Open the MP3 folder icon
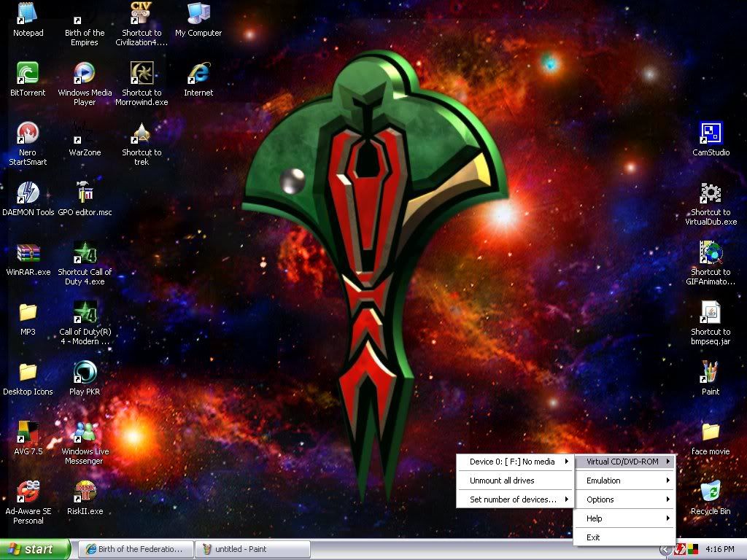This screenshot has height=560, width=747. click(x=28, y=312)
